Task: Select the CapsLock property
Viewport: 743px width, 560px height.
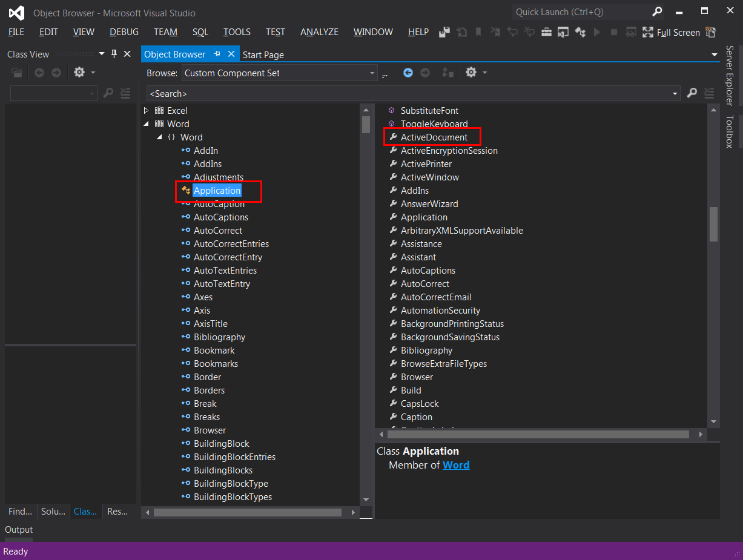Action: (x=420, y=404)
